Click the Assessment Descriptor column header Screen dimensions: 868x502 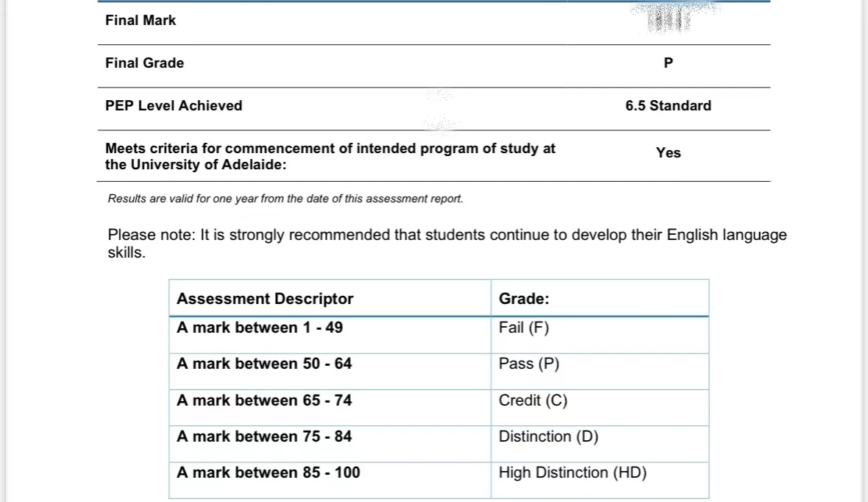pyautogui.click(x=265, y=299)
